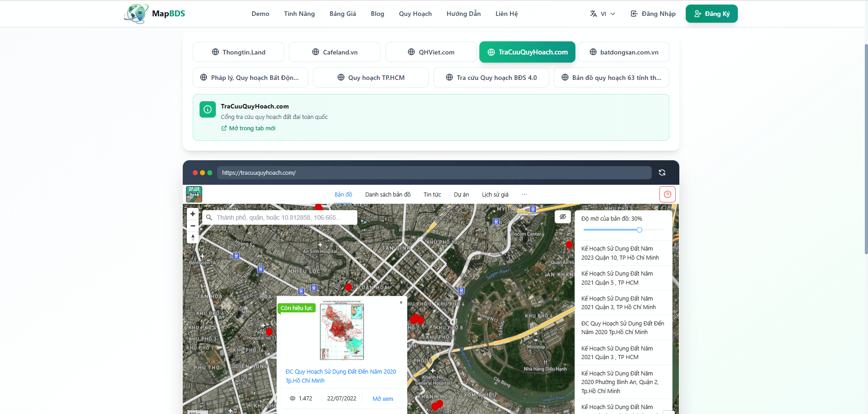The width and height of the screenshot is (868, 414).
Task: Toggle map overlay visibility eye icon
Action: click(x=563, y=217)
